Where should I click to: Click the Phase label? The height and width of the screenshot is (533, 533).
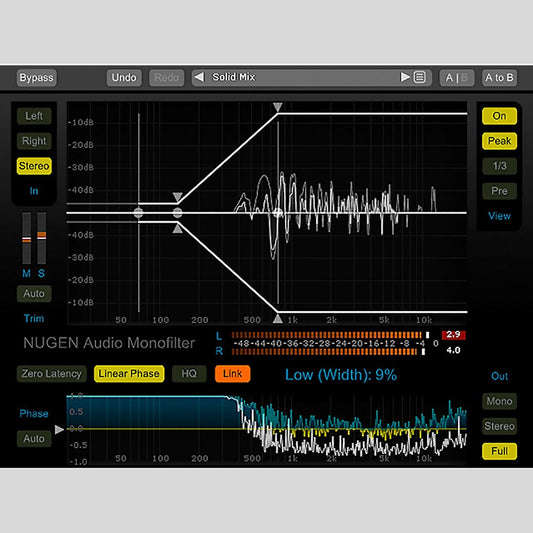click(x=34, y=414)
